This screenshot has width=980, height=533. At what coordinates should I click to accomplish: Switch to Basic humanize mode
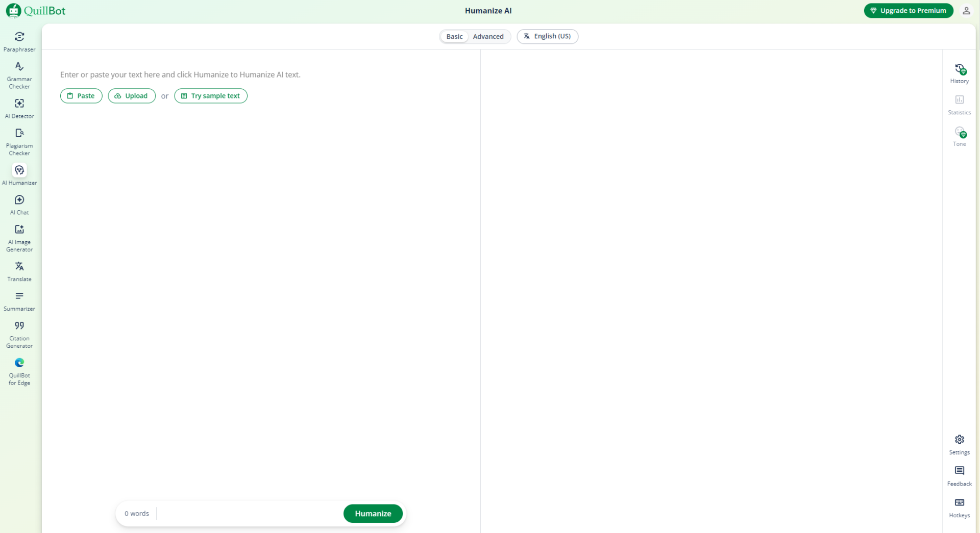(454, 36)
